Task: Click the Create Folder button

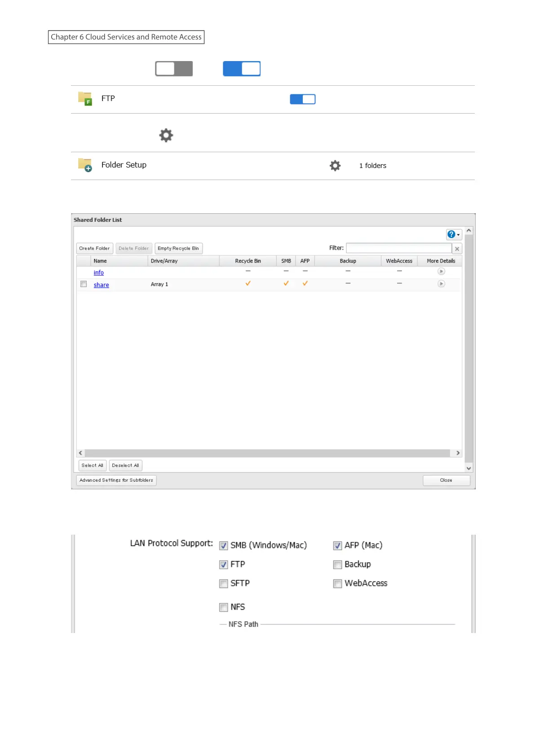Action: coord(94,248)
